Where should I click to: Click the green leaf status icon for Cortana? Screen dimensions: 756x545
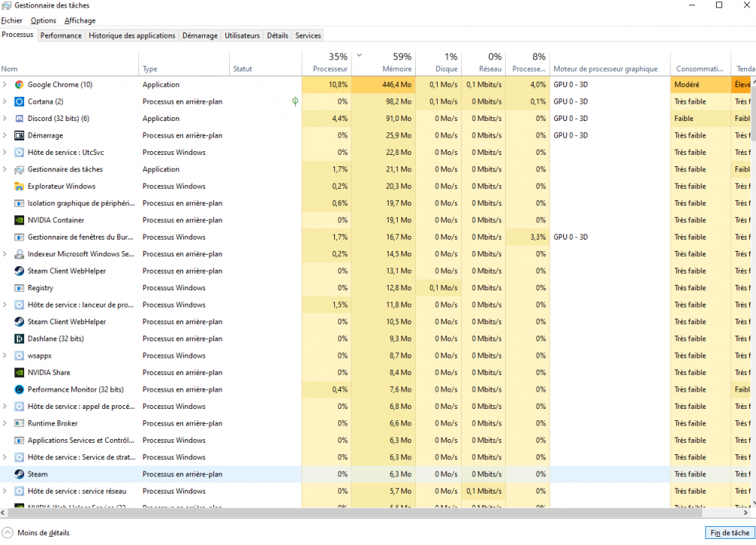pyautogui.click(x=295, y=102)
